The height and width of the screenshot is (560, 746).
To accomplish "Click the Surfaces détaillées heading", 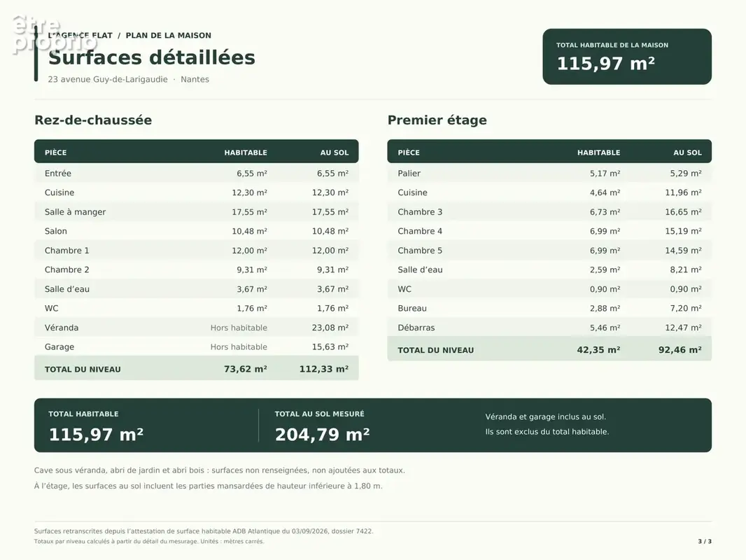I will (152, 57).
